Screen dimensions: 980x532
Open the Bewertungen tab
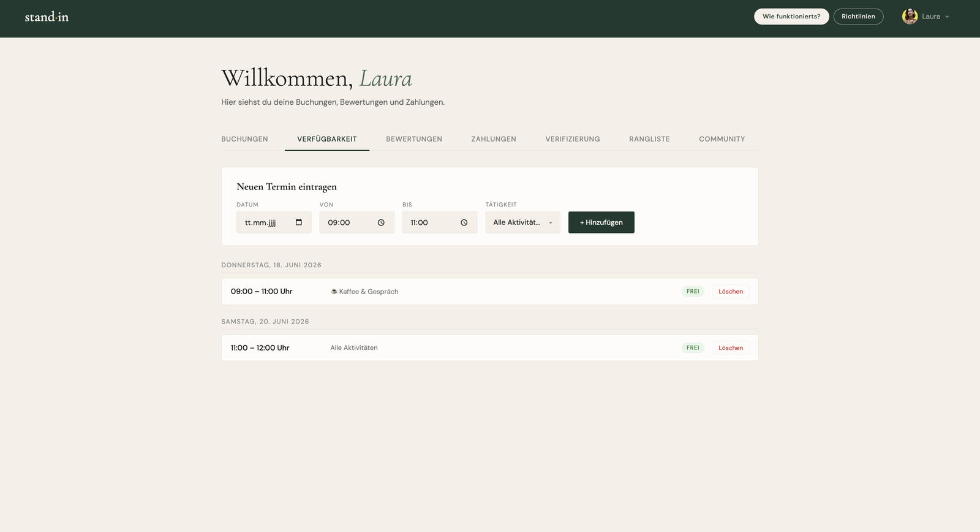point(414,139)
